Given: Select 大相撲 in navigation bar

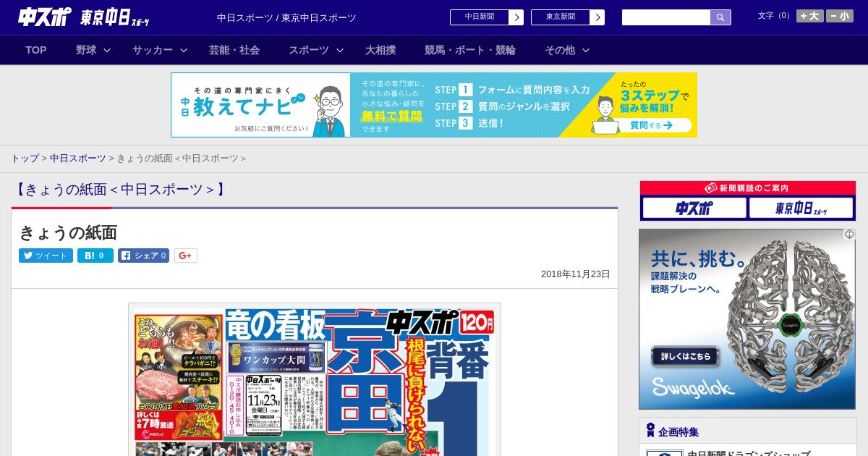Looking at the screenshot, I should coord(380,50).
